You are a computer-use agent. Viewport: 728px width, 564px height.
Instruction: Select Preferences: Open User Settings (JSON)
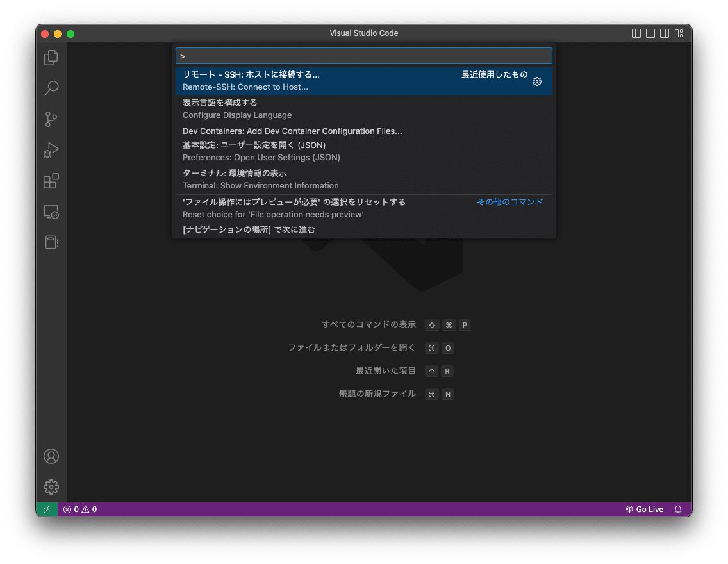pyautogui.click(x=364, y=151)
